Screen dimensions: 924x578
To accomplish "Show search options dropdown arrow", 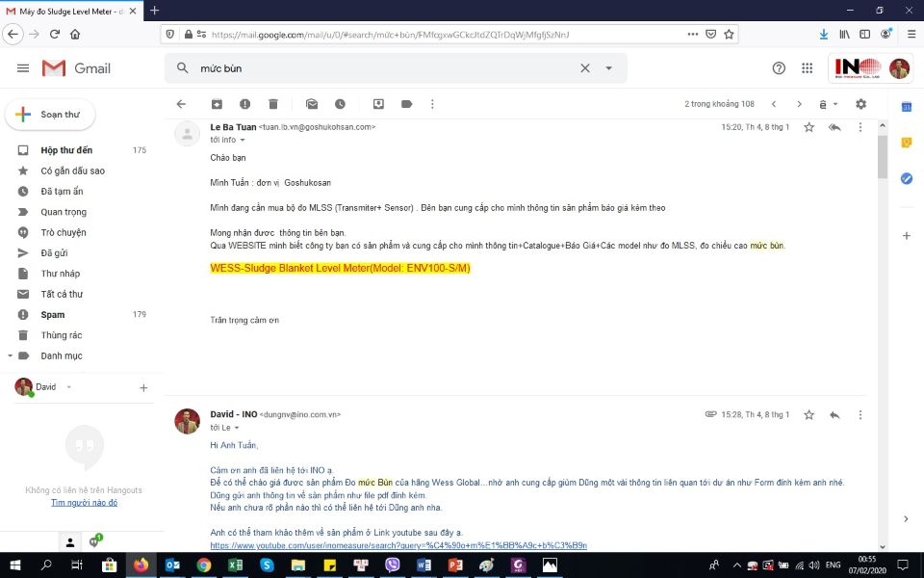I will [608, 68].
